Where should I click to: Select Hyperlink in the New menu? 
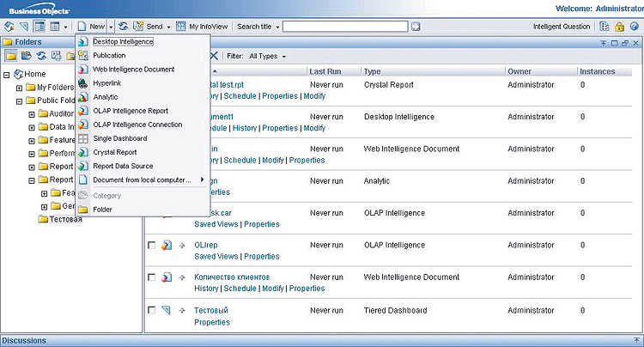tap(106, 83)
